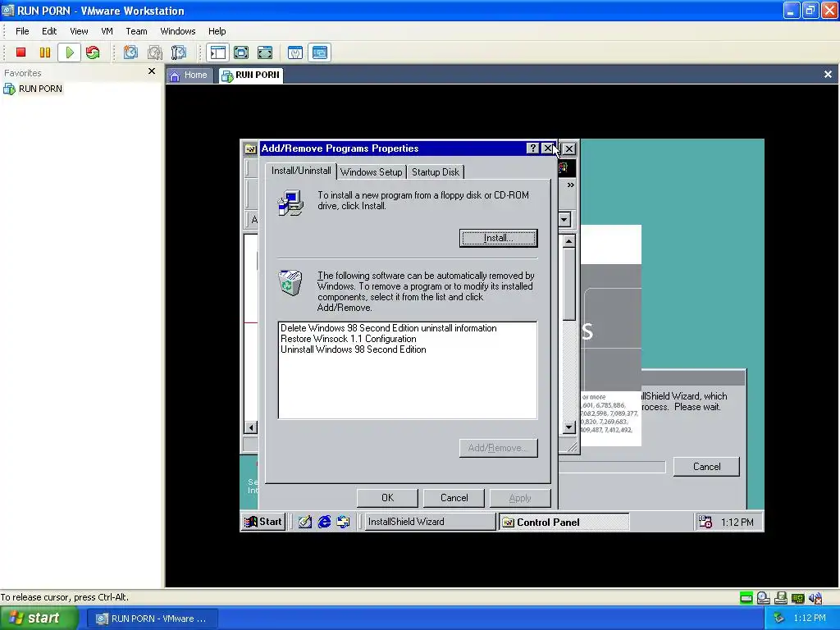Switch to the Home tab

click(x=189, y=75)
